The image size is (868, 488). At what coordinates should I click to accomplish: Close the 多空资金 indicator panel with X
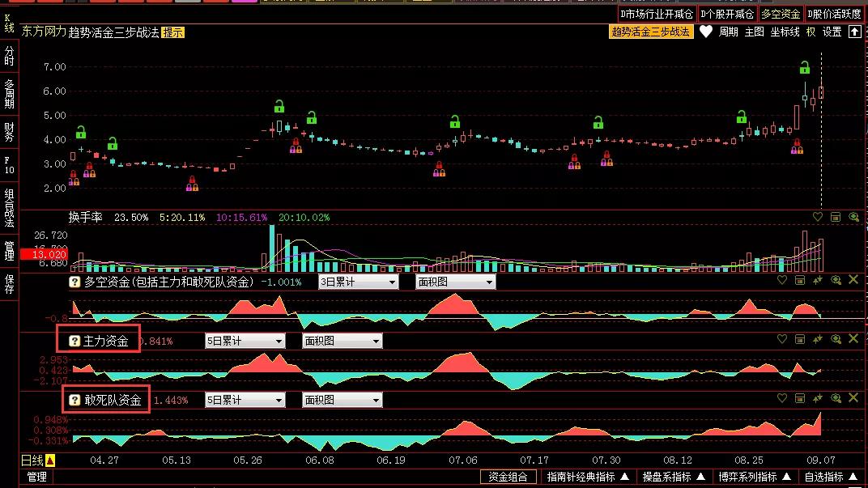853,280
